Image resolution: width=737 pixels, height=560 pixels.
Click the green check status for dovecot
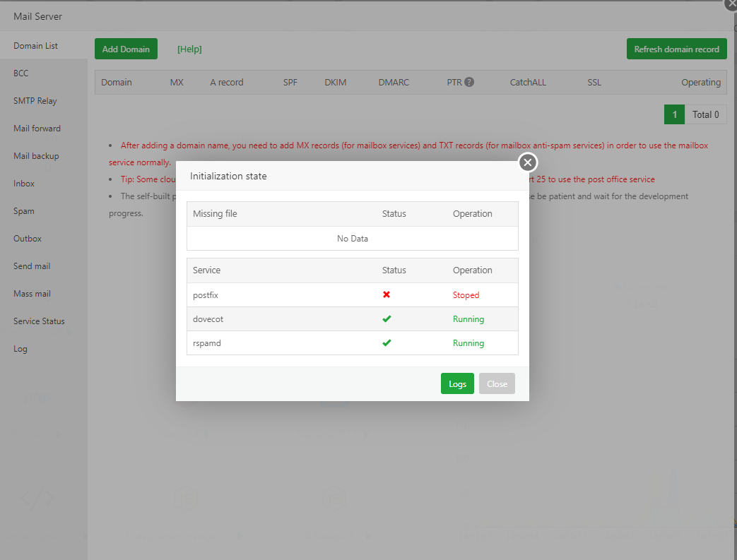point(387,319)
